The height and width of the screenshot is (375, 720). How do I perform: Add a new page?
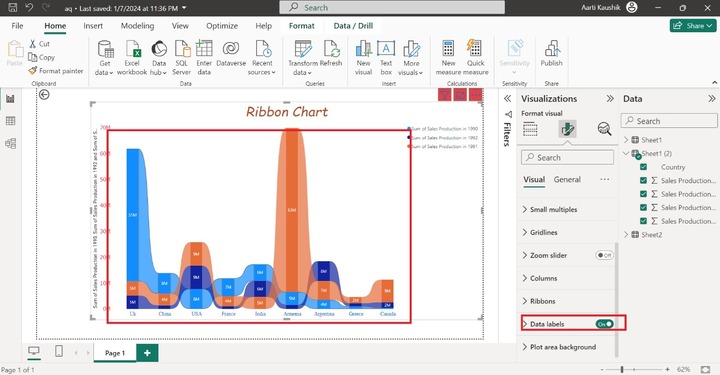147,353
